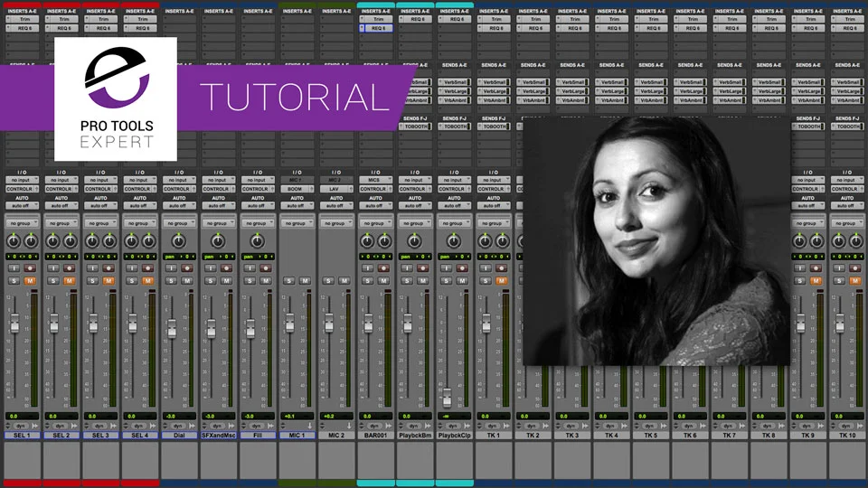The image size is (868, 488).
Task: Unmute the SEL 2 track
Action: [x=70, y=281]
